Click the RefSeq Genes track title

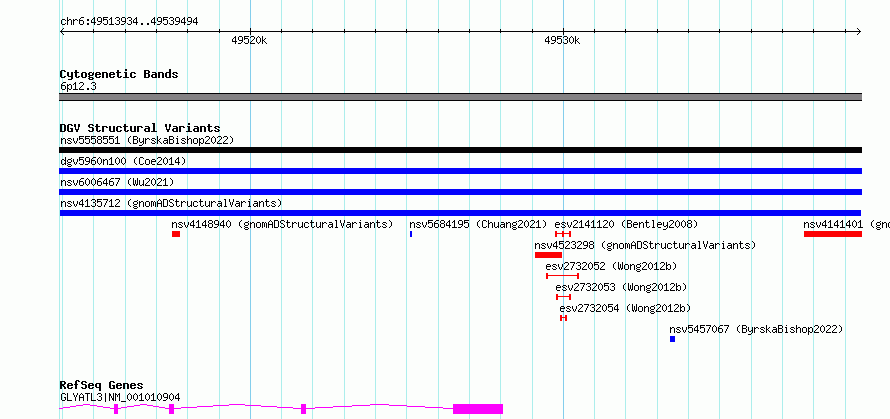click(102, 386)
